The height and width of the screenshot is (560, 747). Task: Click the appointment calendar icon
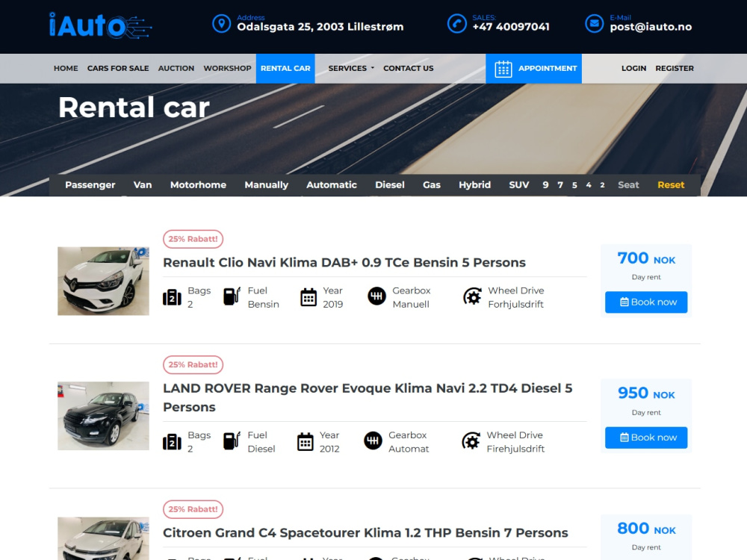(x=503, y=69)
